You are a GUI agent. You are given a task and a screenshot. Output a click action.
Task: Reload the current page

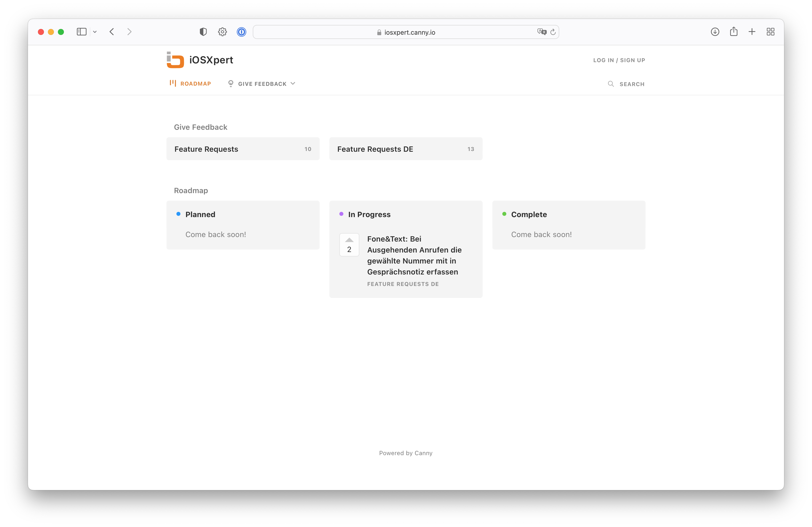click(553, 32)
